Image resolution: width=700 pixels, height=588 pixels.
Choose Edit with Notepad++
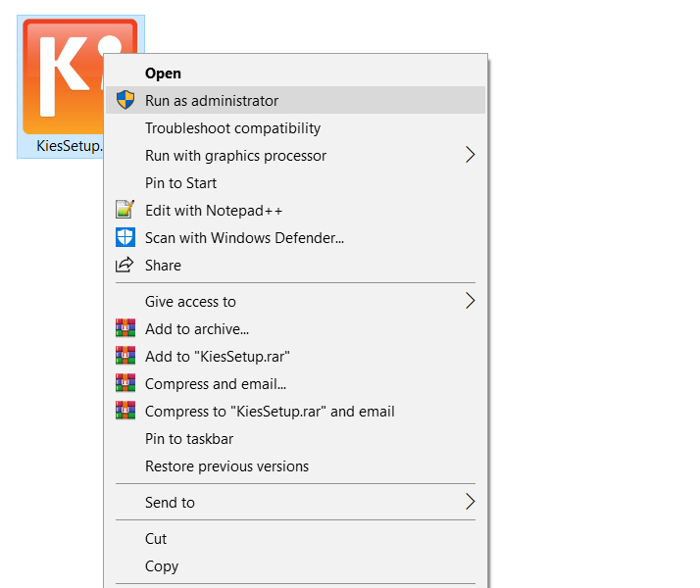(x=295, y=210)
